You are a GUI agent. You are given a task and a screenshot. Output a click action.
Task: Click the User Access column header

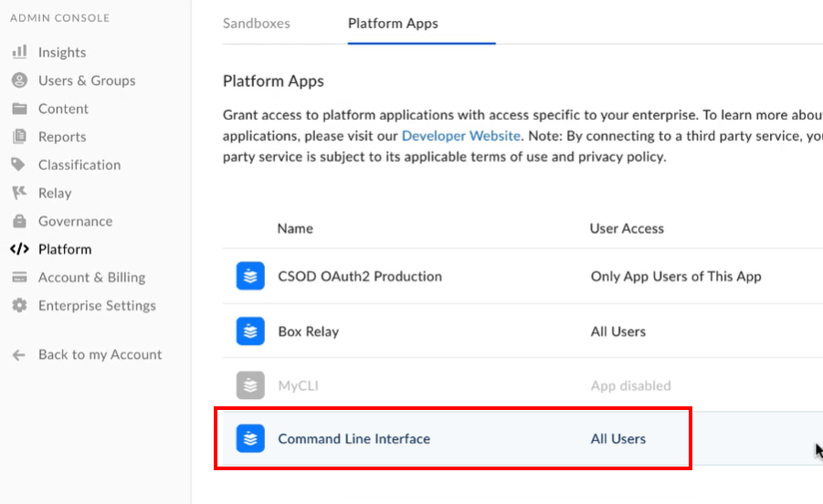coord(627,228)
